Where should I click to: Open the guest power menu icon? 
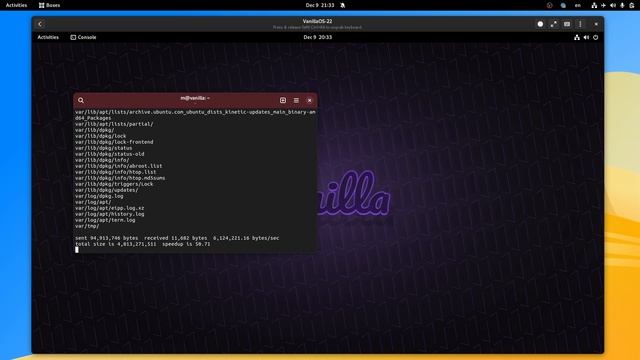(x=596, y=38)
